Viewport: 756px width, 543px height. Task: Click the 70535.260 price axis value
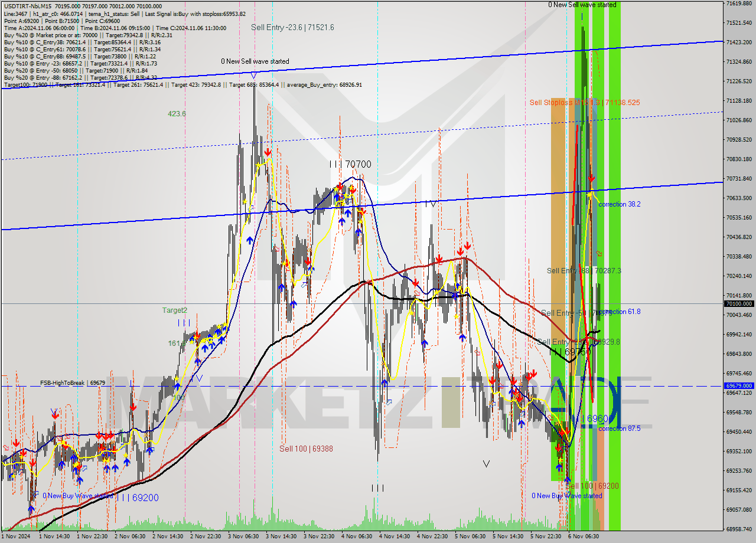739,218
